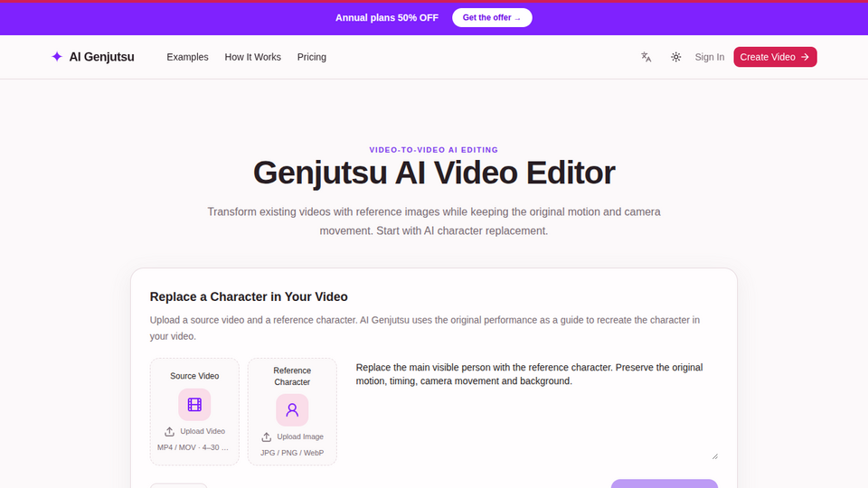The width and height of the screenshot is (868, 488).
Task: Toggle the light/dark theme sun icon
Action: tap(676, 57)
